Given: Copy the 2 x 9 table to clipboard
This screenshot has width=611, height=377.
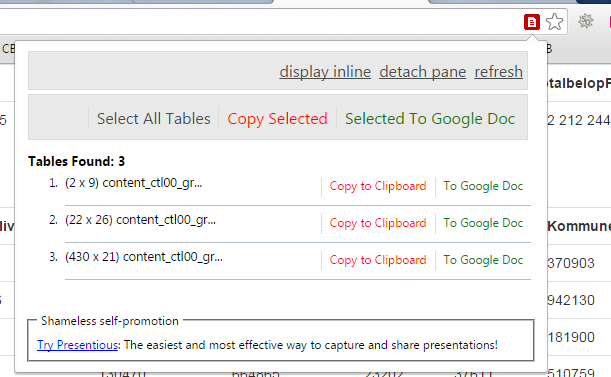Looking at the screenshot, I should coord(378,186).
